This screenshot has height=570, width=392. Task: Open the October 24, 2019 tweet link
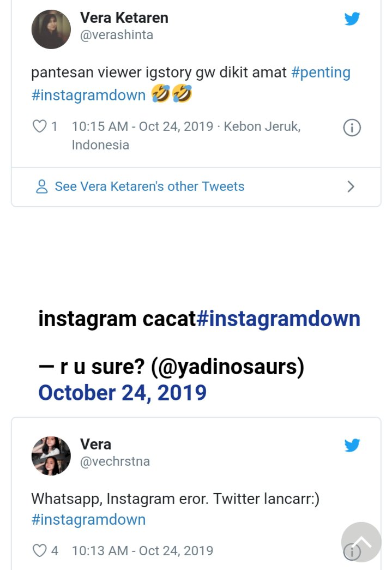(122, 393)
